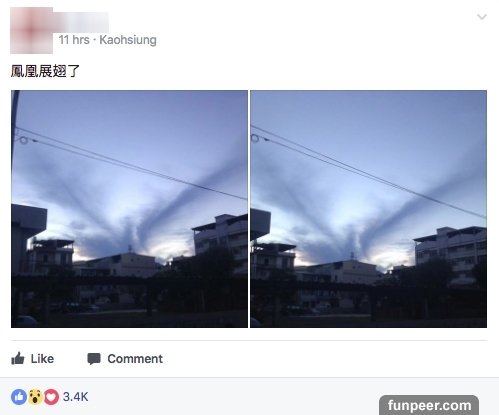Click the 11 hrs timestamp
This screenshot has width=499, height=415.
point(74,40)
